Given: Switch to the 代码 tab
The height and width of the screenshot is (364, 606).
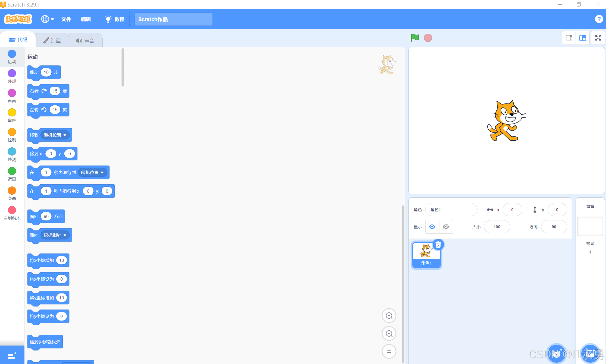Looking at the screenshot, I should (x=18, y=40).
